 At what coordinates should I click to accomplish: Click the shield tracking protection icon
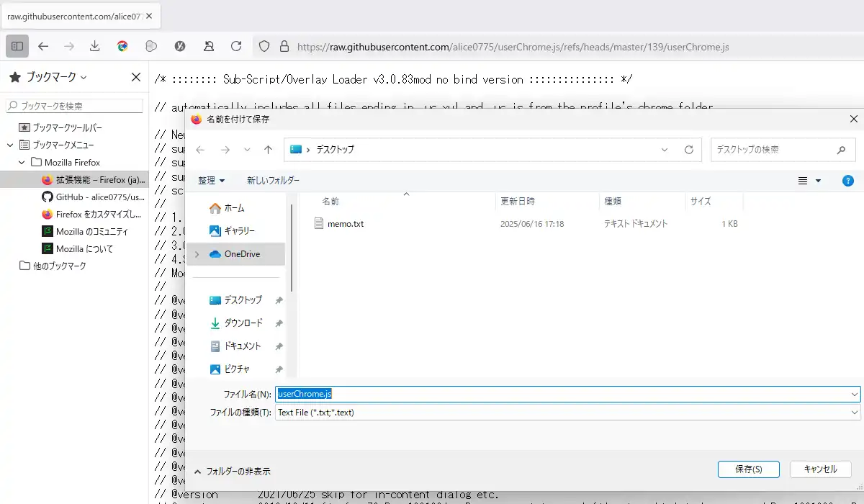(x=264, y=46)
